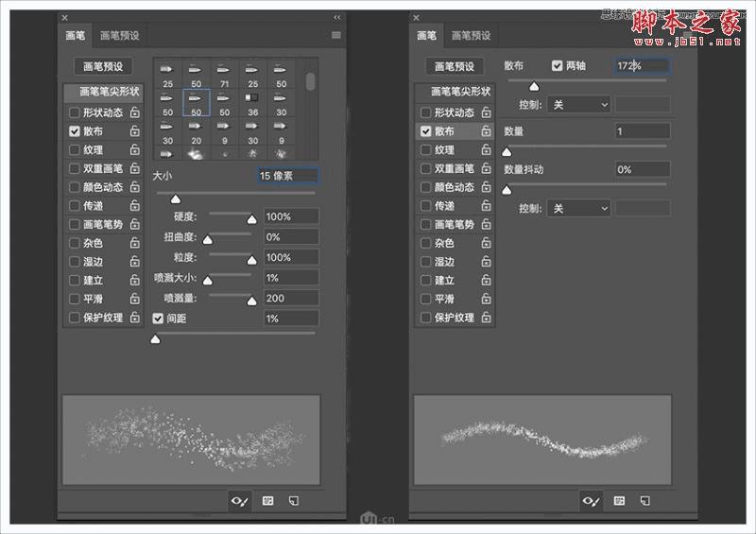Uncheck 散布 checkbox in left panel

[x=75, y=131]
